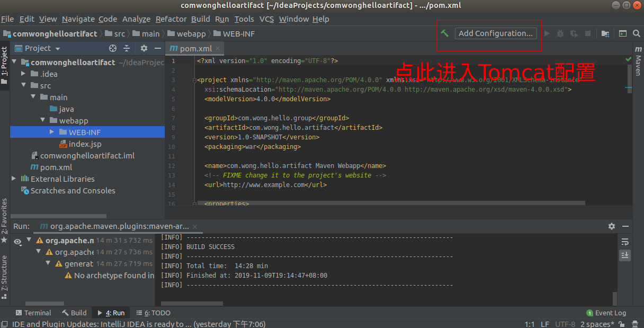Click Project panel horizontal scrollbar
644x328 pixels.
(58, 216)
